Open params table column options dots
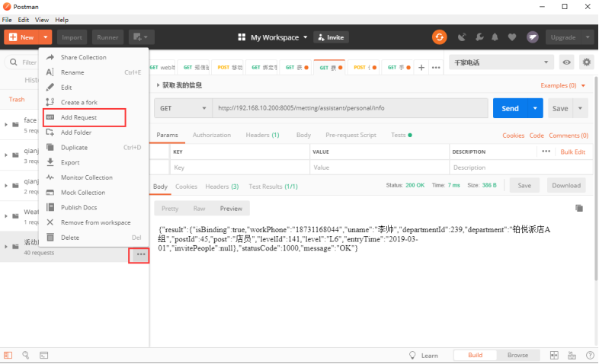Image resolution: width=599 pixels, height=364 pixels. 546,152
